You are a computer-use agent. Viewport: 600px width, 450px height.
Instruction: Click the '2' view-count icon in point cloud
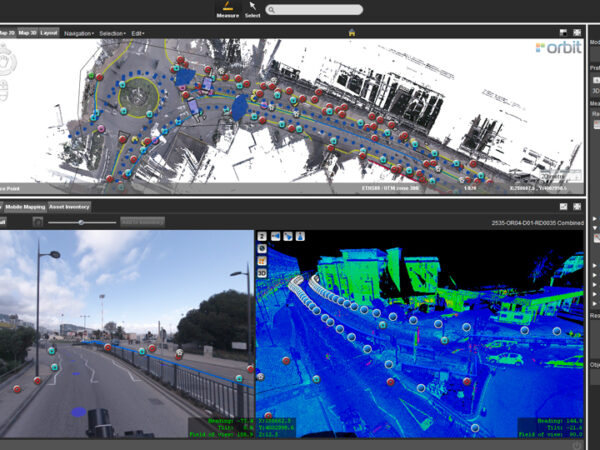(262, 236)
